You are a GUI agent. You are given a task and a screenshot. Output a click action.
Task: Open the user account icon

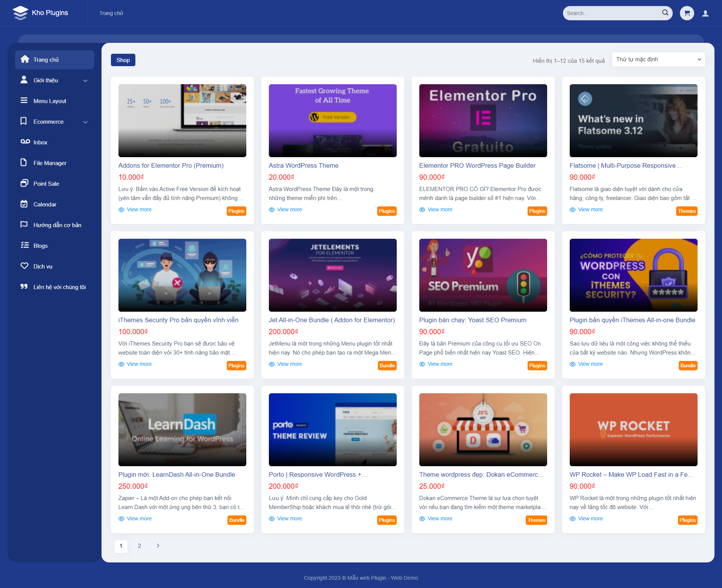[705, 13]
